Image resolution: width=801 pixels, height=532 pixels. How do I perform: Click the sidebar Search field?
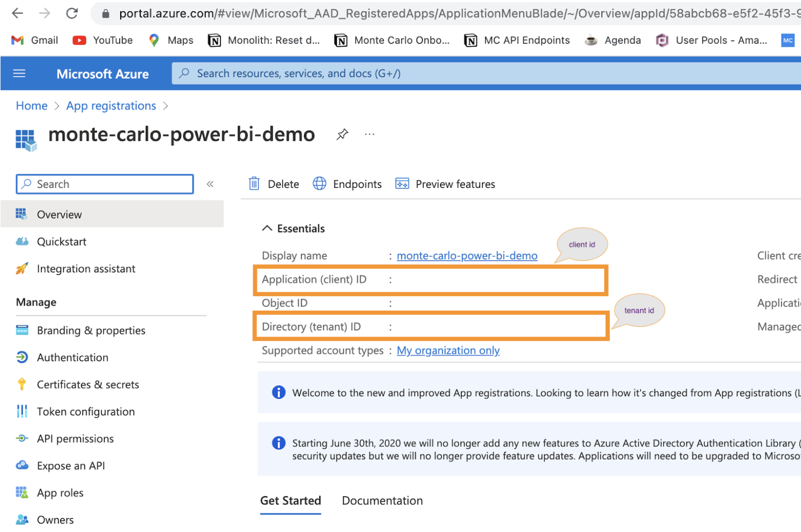tap(105, 184)
